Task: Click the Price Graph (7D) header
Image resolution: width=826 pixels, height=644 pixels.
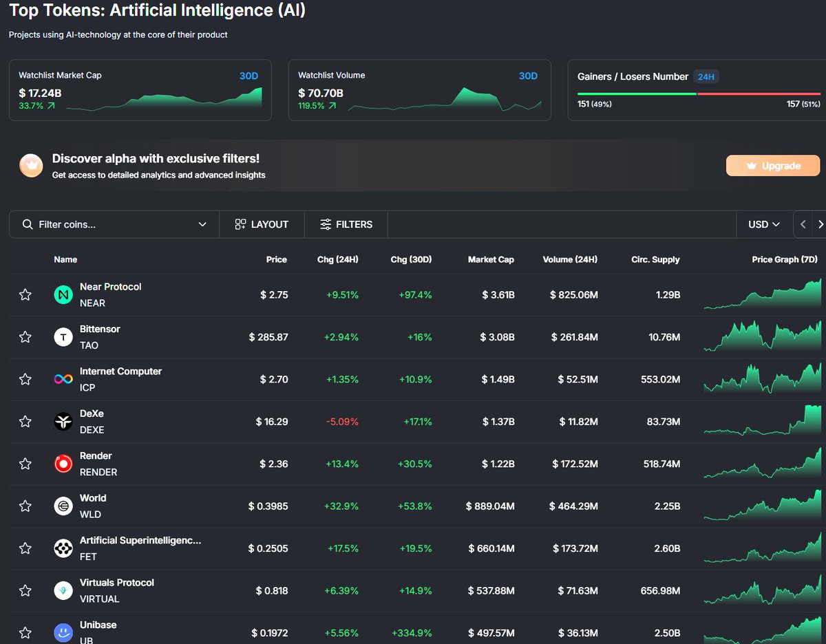Action: [x=785, y=259]
